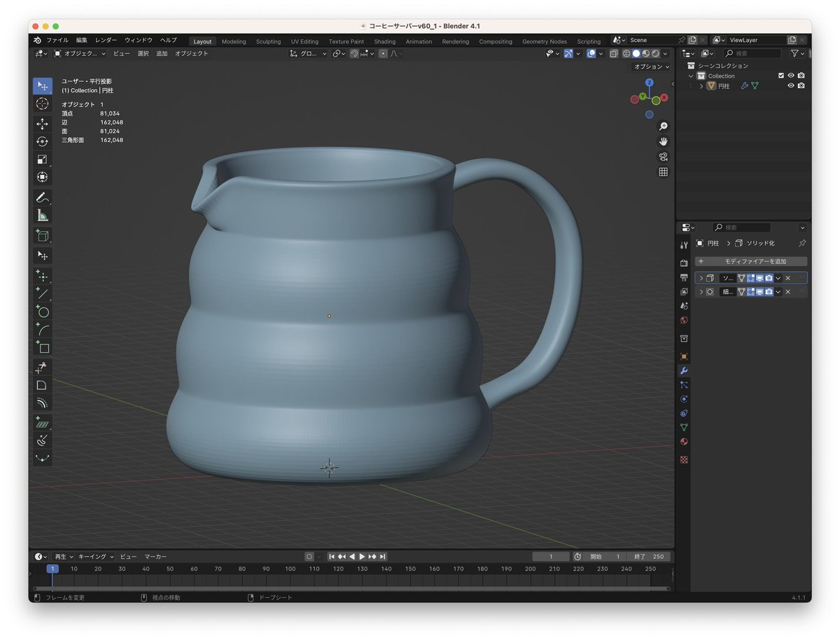
Task: Open the Texture properties tab
Action: [684, 459]
